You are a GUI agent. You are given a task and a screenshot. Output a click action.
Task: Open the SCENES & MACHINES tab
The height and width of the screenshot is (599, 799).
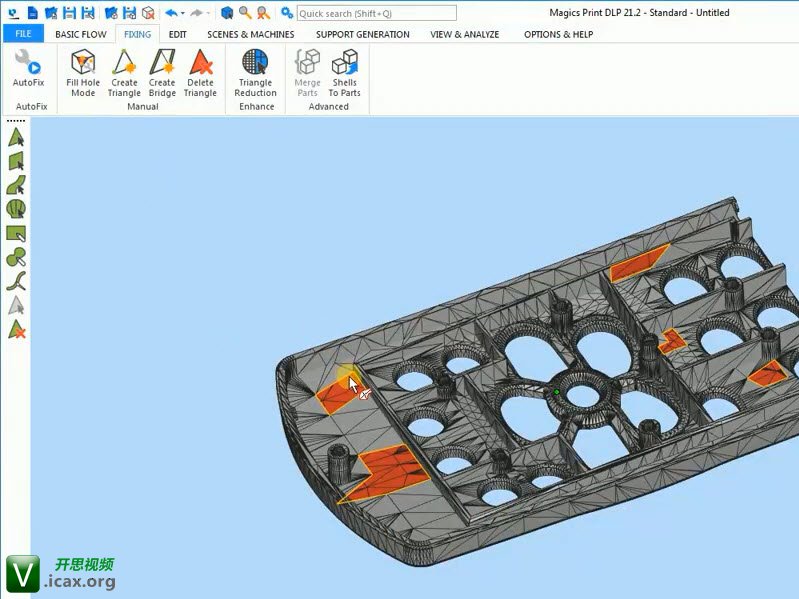(250, 34)
